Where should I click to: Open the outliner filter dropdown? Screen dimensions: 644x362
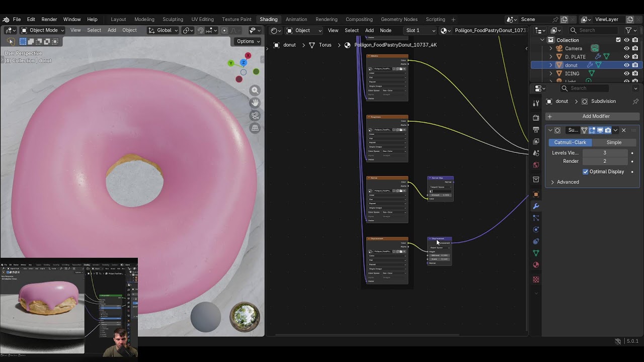(x=631, y=30)
